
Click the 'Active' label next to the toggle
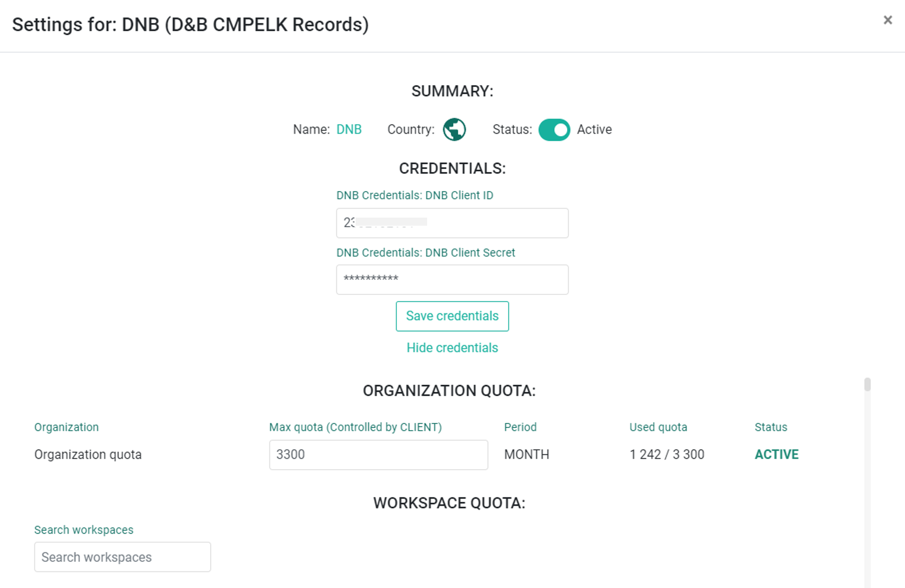[x=594, y=130]
